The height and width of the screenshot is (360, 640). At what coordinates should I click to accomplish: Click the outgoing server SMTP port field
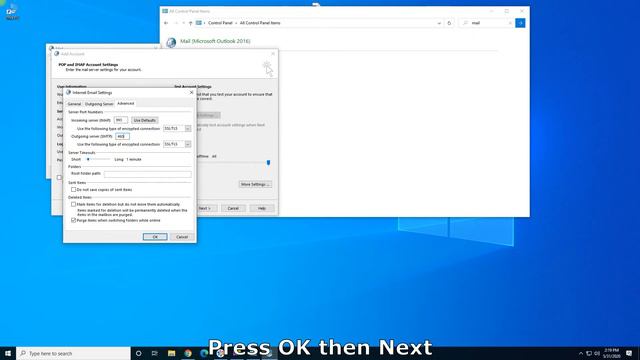point(122,136)
